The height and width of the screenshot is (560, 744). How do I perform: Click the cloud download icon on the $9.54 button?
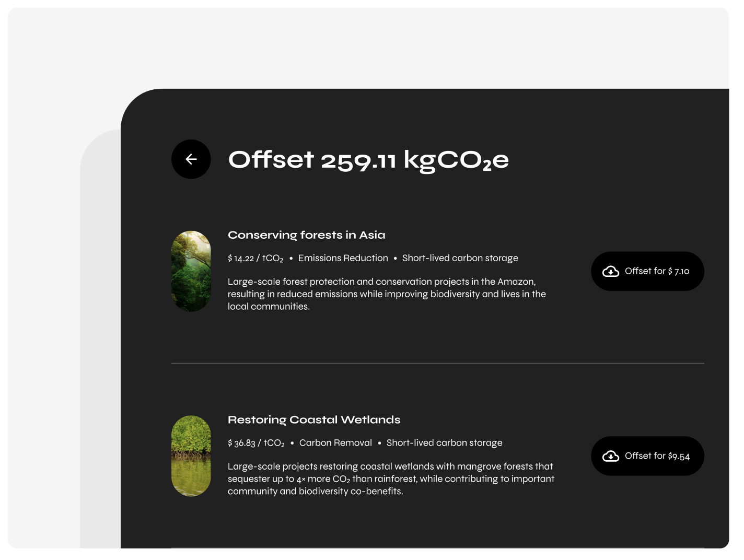(x=611, y=456)
